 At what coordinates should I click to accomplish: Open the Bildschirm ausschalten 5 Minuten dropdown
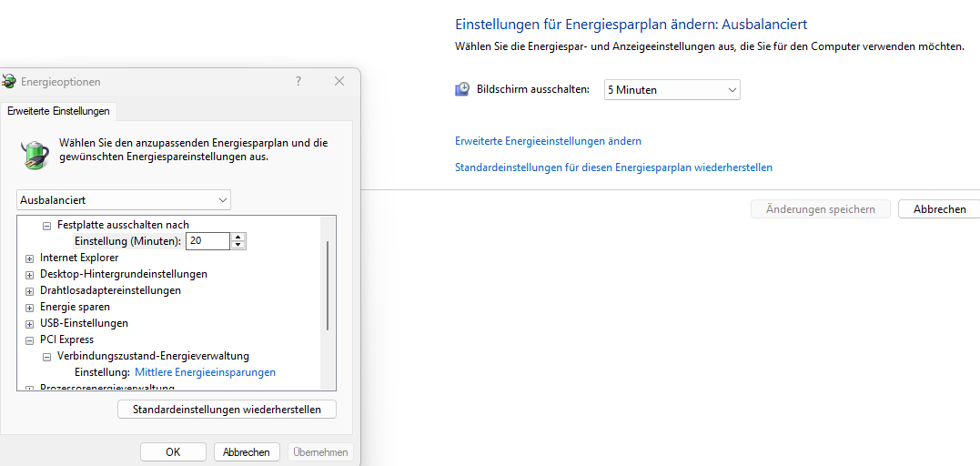click(672, 89)
